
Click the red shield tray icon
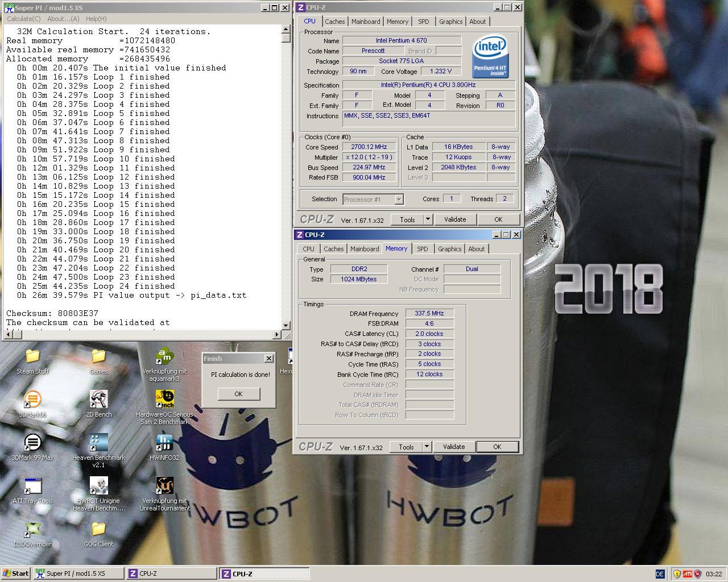tap(697, 573)
